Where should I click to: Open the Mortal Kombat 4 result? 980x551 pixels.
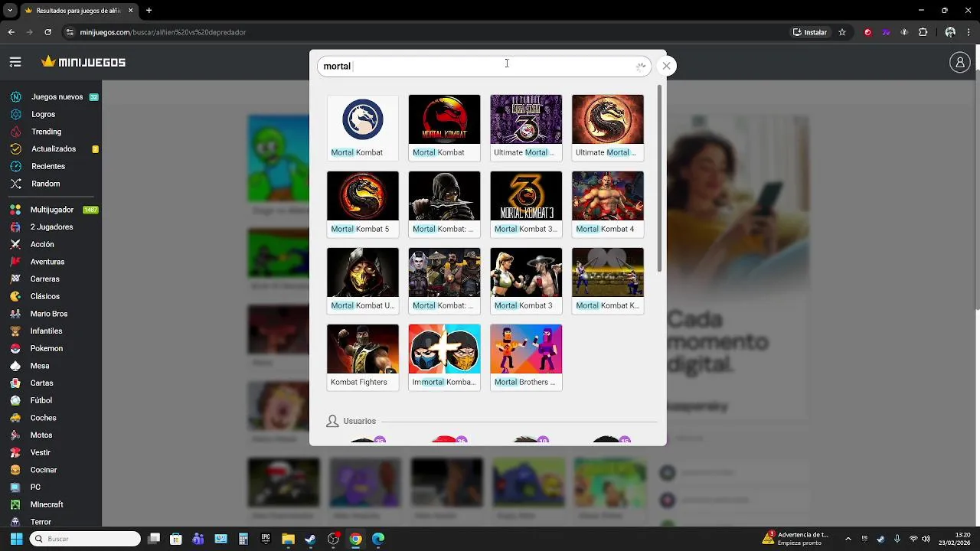608,204
